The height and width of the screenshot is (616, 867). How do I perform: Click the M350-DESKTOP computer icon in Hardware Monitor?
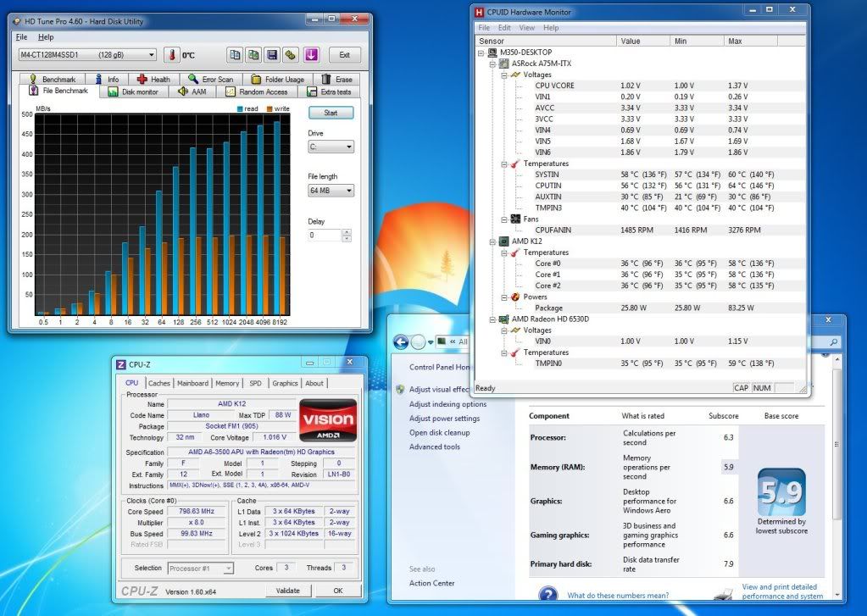(x=492, y=53)
